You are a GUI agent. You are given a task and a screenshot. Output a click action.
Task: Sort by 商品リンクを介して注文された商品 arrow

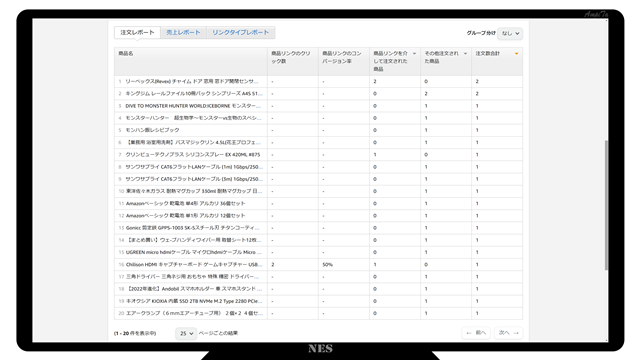pos(414,54)
